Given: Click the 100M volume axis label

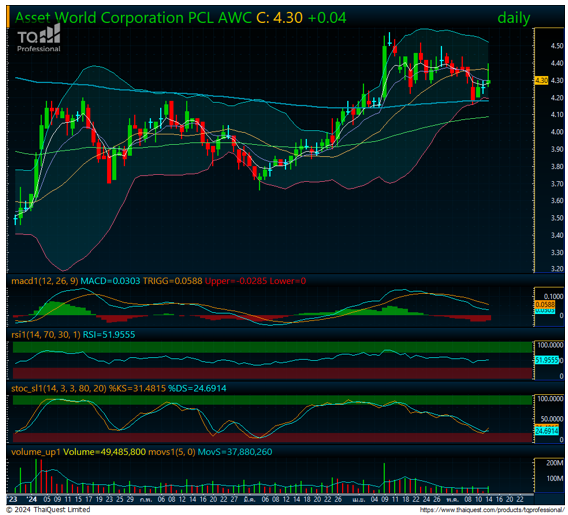Looking at the screenshot, I should pos(555,478).
